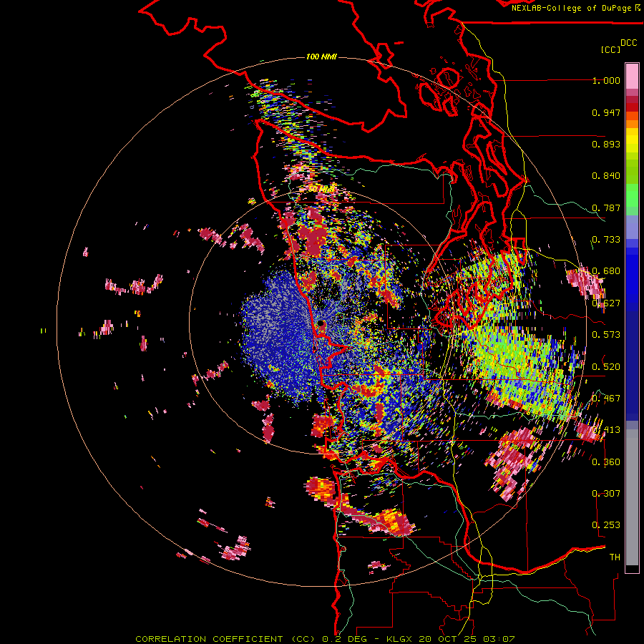The image size is (644, 644).
Task: Click the 0.573 scale value
Action: pos(606,335)
